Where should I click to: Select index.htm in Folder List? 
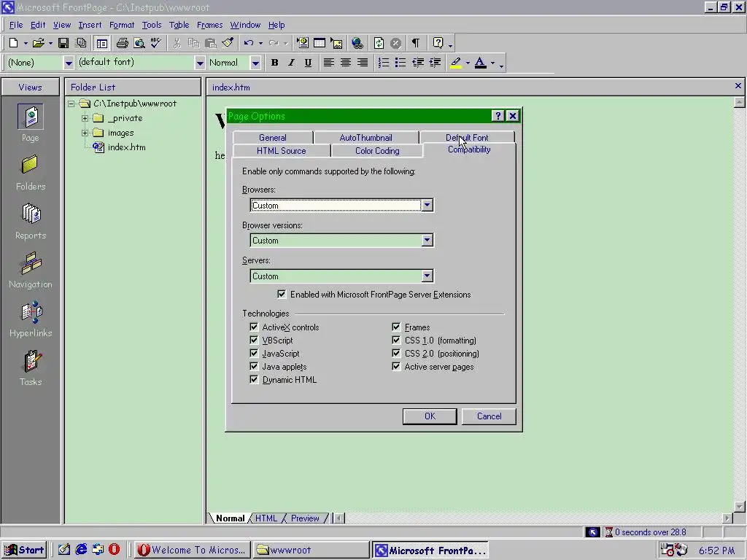126,147
